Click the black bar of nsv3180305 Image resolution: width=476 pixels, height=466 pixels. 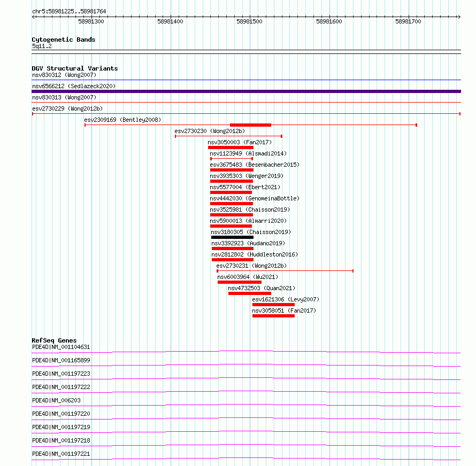pos(232,237)
